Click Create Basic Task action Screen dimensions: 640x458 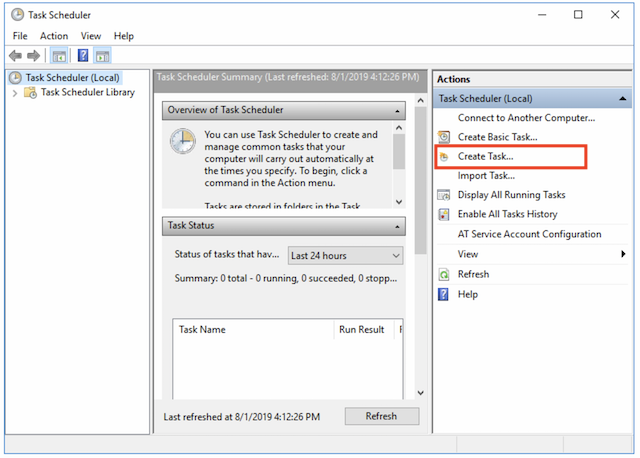498,137
